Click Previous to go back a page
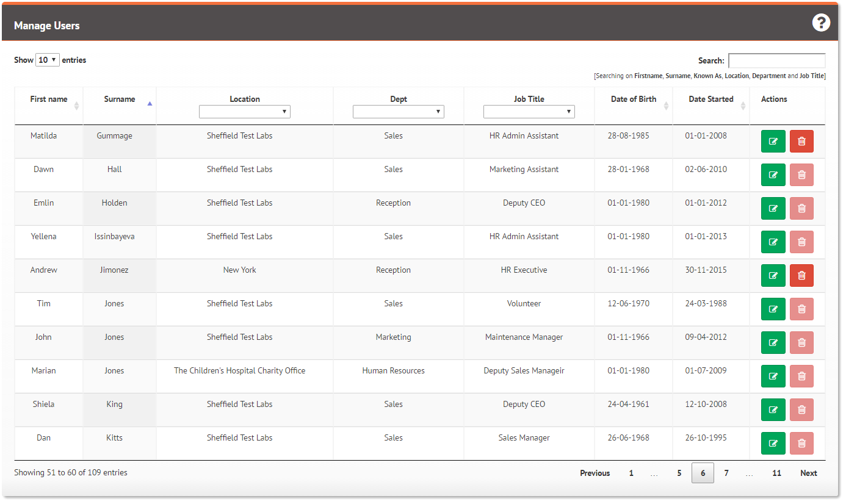This screenshot has width=846, height=504. 595,473
